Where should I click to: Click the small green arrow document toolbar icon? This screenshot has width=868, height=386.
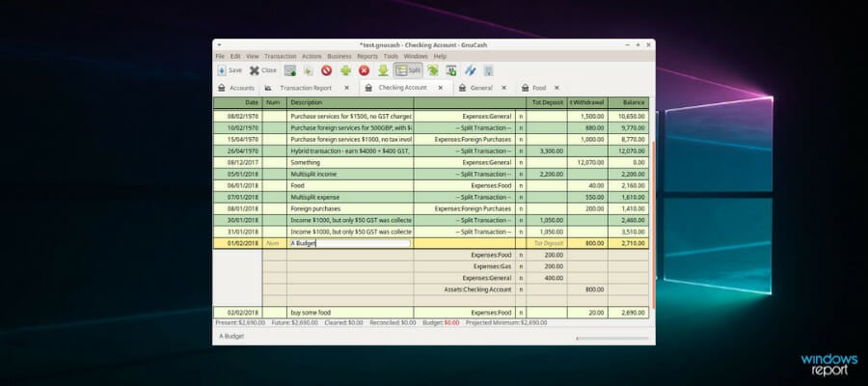[x=309, y=70]
